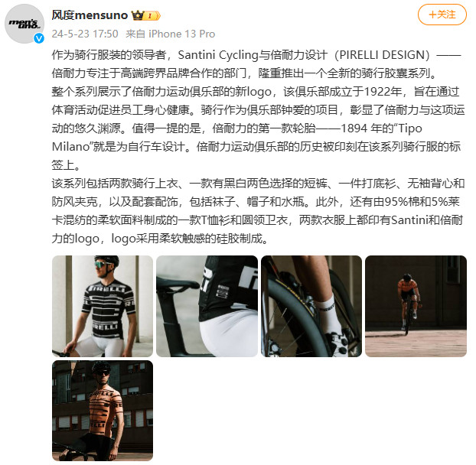Image resolution: width=476 pixels, height=465 pixels.
Task: Click the orange level 1 badge beside crown
Action: [152, 15]
